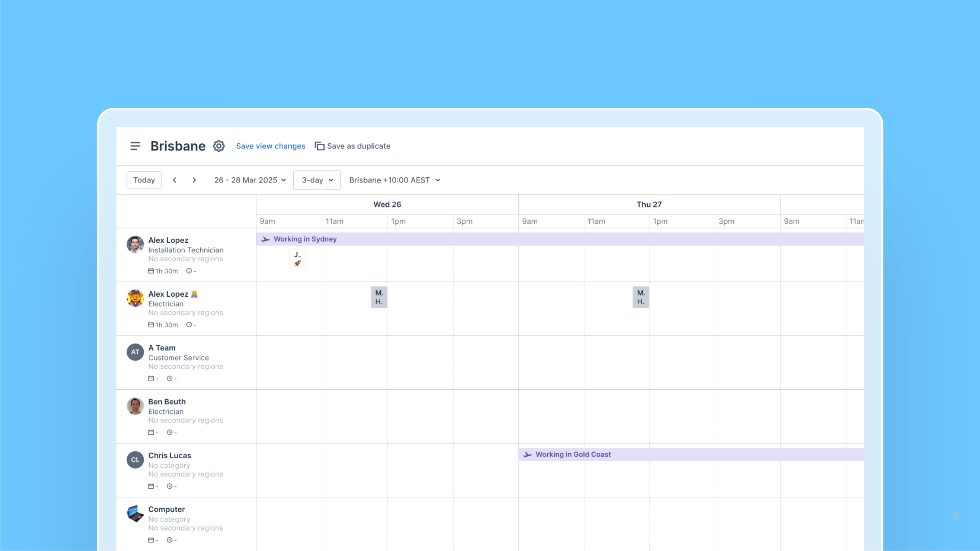Click A Team No secondary regions text
The height and width of the screenshot is (551, 980).
(x=185, y=367)
